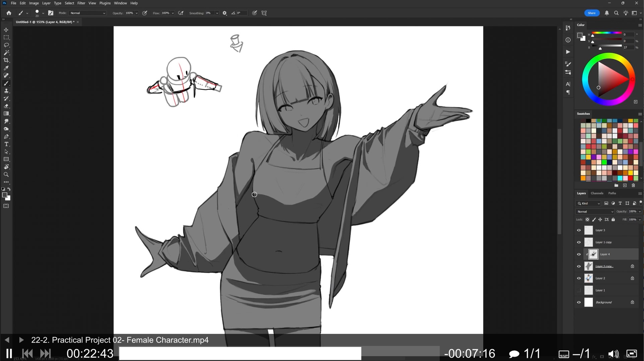The height and width of the screenshot is (361, 644).
Task: Select the Clone Stamp tool
Action: pyautogui.click(x=6, y=91)
